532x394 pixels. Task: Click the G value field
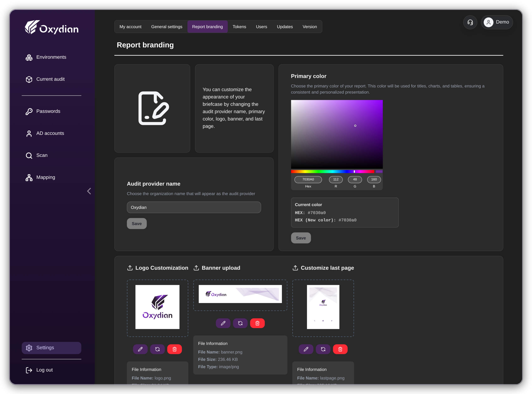tap(355, 179)
